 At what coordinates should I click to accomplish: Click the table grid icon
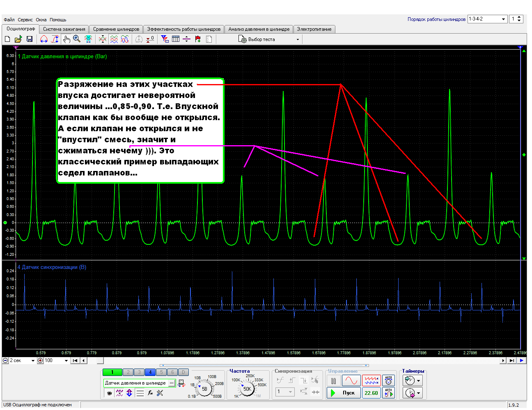pyautogui.click(x=176, y=39)
